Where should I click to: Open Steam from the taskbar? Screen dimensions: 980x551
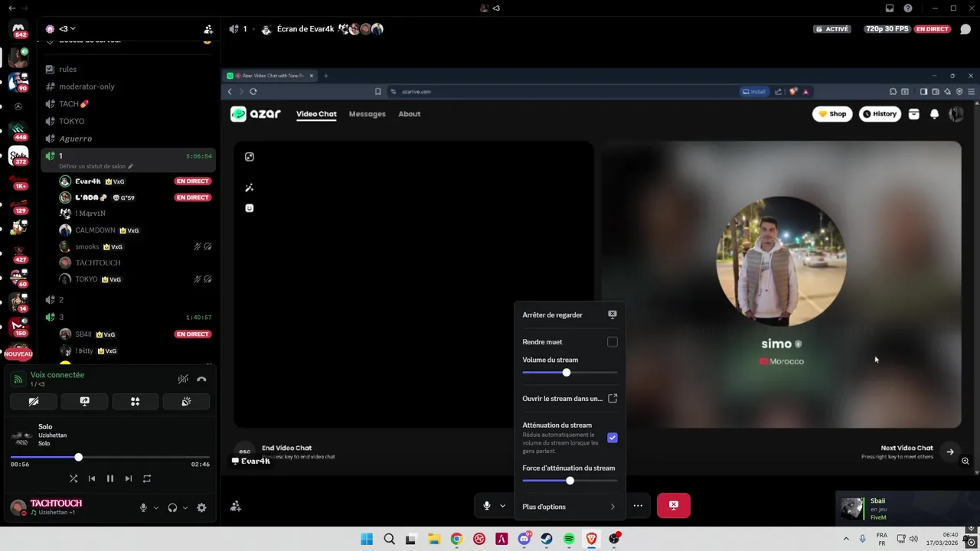coord(547,539)
